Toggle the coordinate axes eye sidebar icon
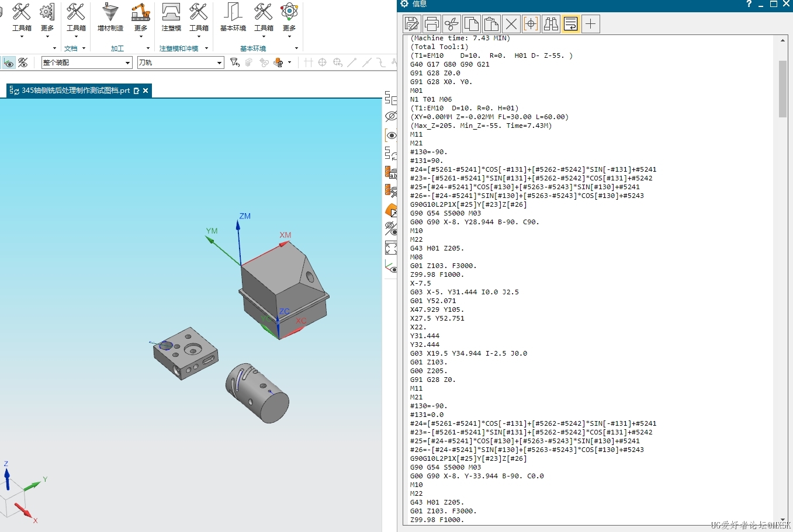This screenshot has height=532, width=793. click(391, 267)
